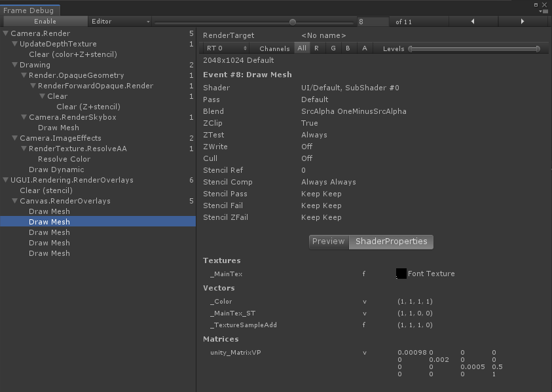Collapse the Canvas.RenderOverlays node
This screenshot has width=552, height=392.
click(x=15, y=201)
